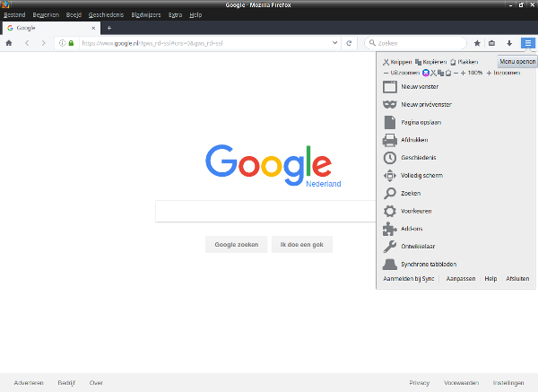Click the search magnifier icon in toolbar

click(372, 43)
